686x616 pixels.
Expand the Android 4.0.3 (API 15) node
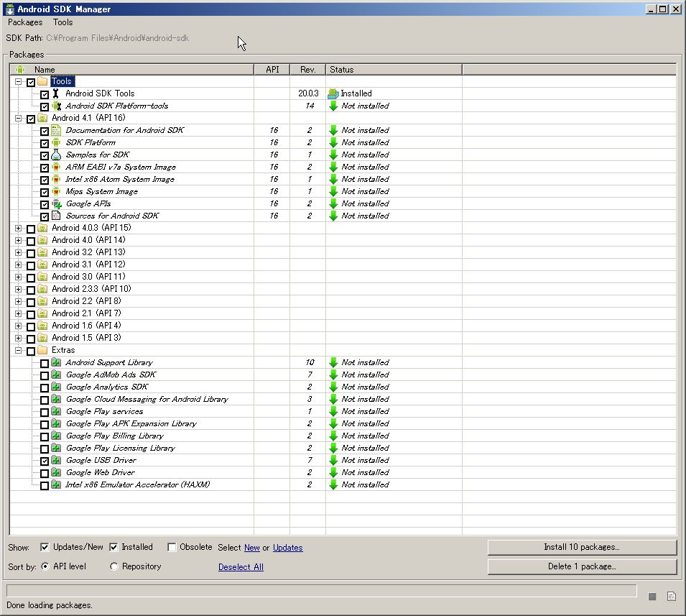click(x=19, y=228)
